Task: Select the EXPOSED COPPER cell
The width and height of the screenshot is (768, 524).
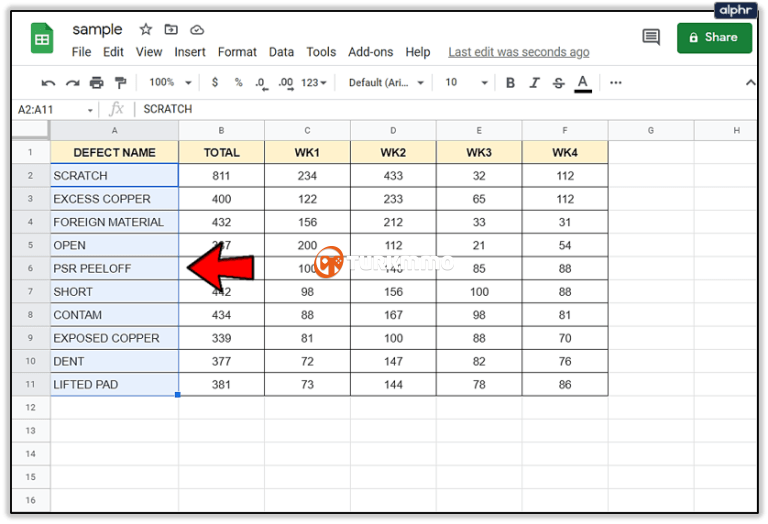Action: click(x=114, y=338)
